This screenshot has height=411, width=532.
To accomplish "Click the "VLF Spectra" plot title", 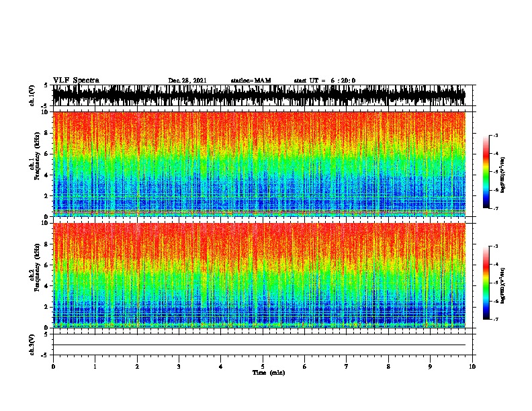I will [x=76, y=81].
